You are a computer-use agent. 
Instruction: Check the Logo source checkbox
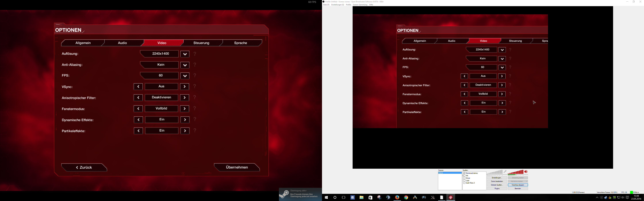click(464, 180)
